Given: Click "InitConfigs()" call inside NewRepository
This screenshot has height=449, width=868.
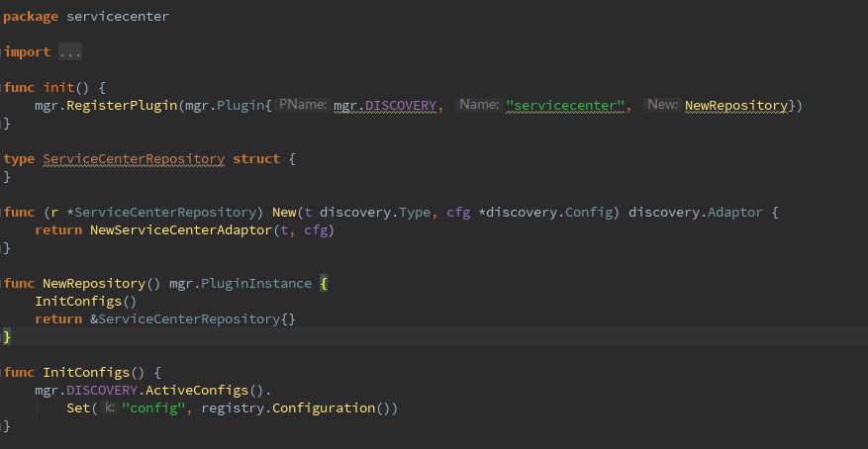Looking at the screenshot, I should point(86,302).
